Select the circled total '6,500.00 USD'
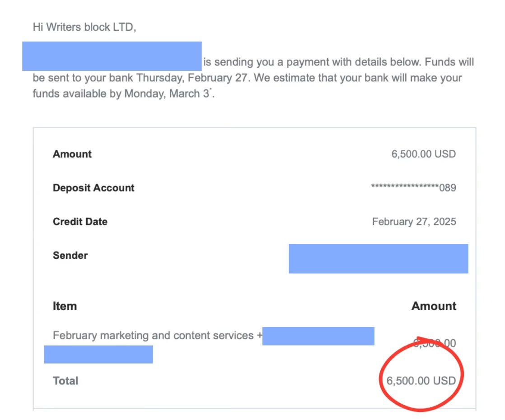The image size is (505, 420). tap(421, 381)
